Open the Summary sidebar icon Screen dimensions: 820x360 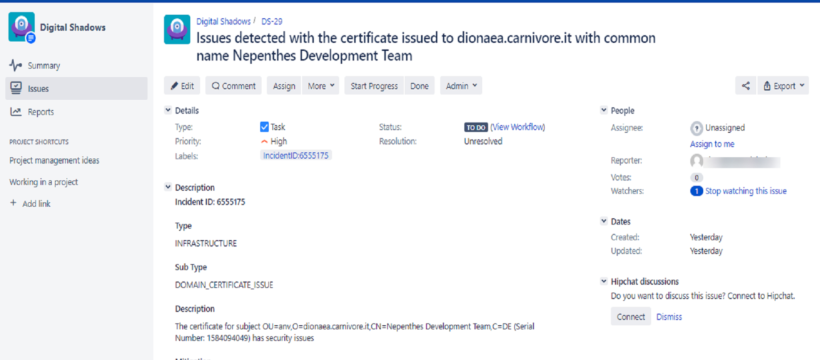(16, 65)
